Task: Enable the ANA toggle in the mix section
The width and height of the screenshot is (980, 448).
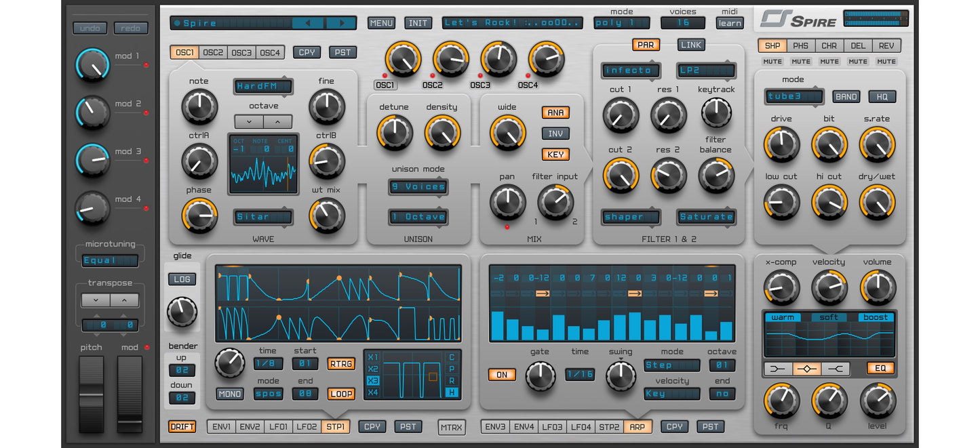Action: pos(555,113)
